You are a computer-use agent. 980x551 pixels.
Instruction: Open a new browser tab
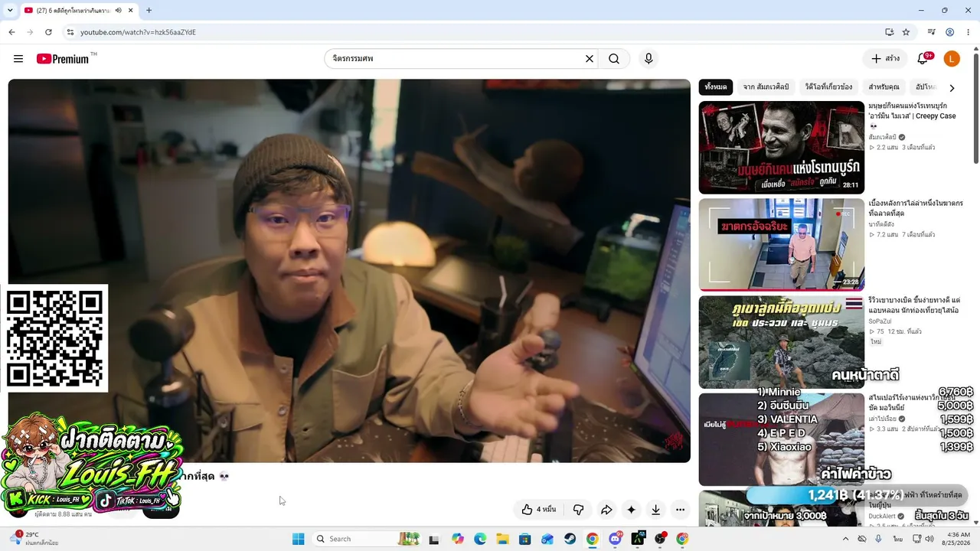tap(149, 10)
